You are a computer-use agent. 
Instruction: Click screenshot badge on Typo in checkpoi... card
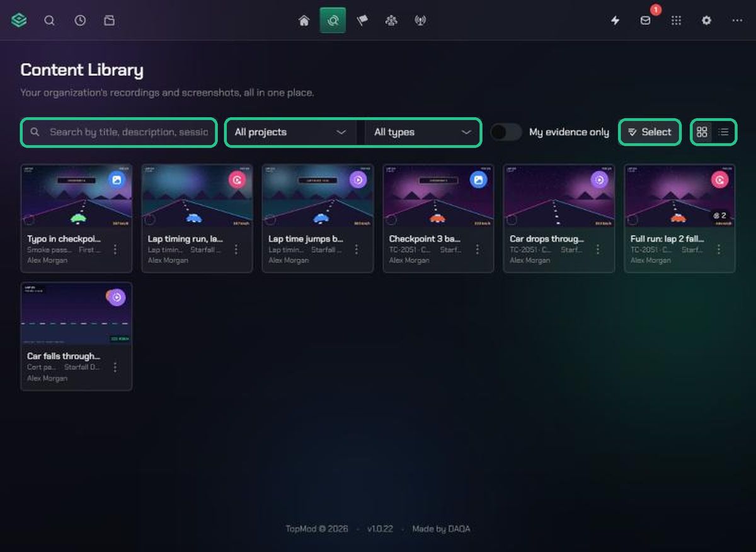117,180
